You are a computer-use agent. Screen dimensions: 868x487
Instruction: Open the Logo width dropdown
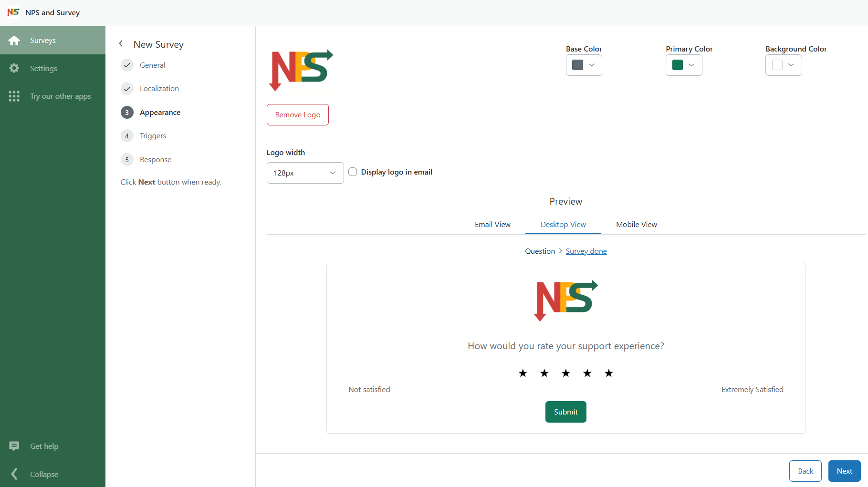pos(305,173)
